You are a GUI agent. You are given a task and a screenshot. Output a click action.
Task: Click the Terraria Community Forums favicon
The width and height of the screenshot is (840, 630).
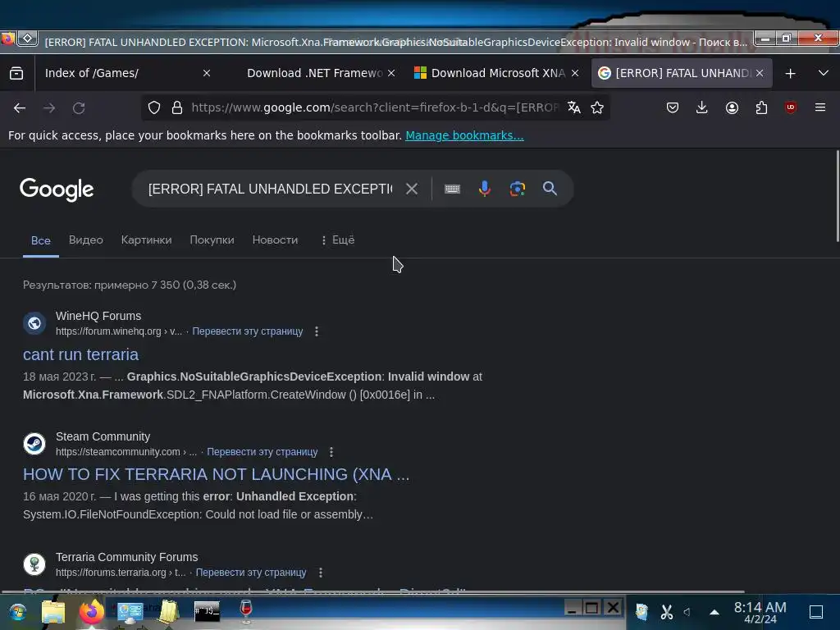(x=34, y=564)
